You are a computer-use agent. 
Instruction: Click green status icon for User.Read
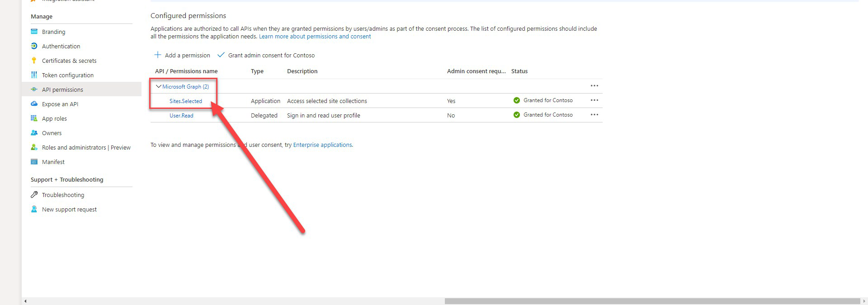(x=517, y=115)
